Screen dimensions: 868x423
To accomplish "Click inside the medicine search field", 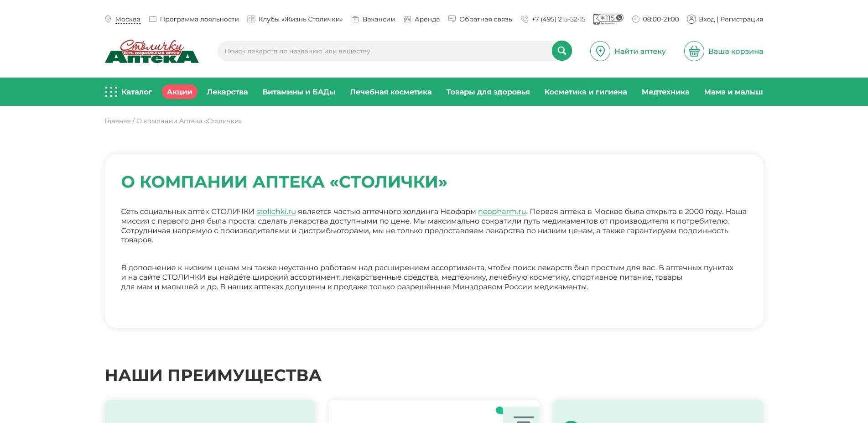I will 365,51.
